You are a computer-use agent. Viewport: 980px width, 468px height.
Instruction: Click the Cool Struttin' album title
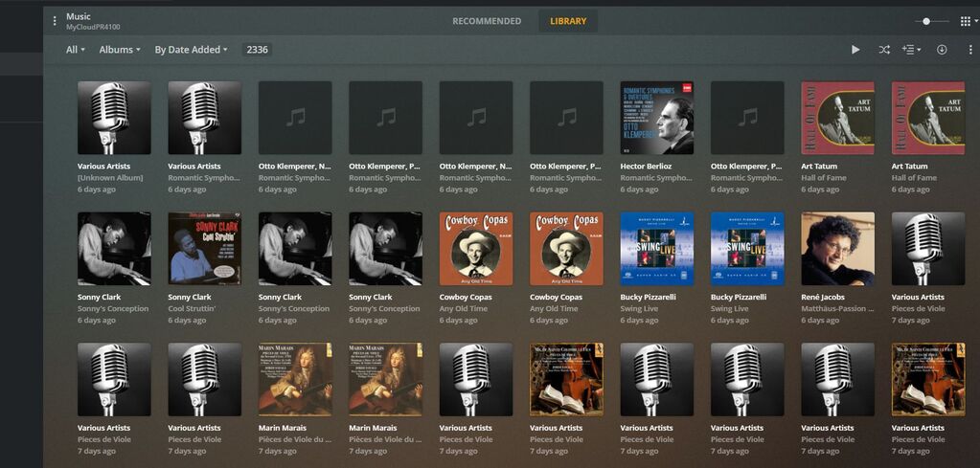click(194, 309)
